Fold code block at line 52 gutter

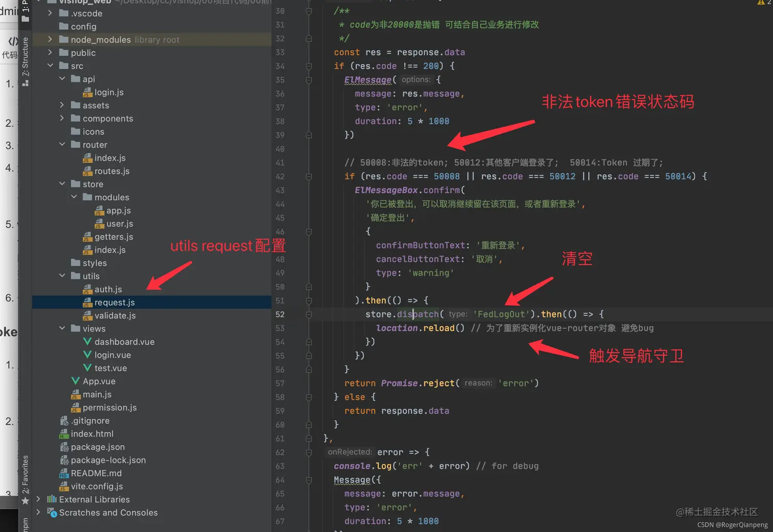coord(309,314)
